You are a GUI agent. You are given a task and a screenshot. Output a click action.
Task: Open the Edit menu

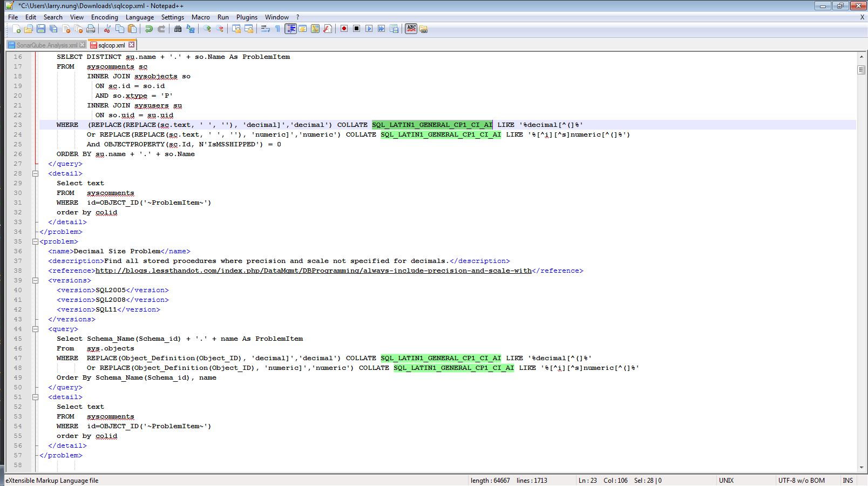(x=31, y=17)
